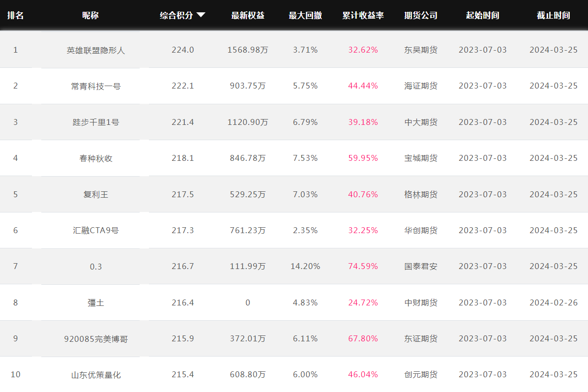Sort by 综合积分 using the down arrow

coord(201,15)
